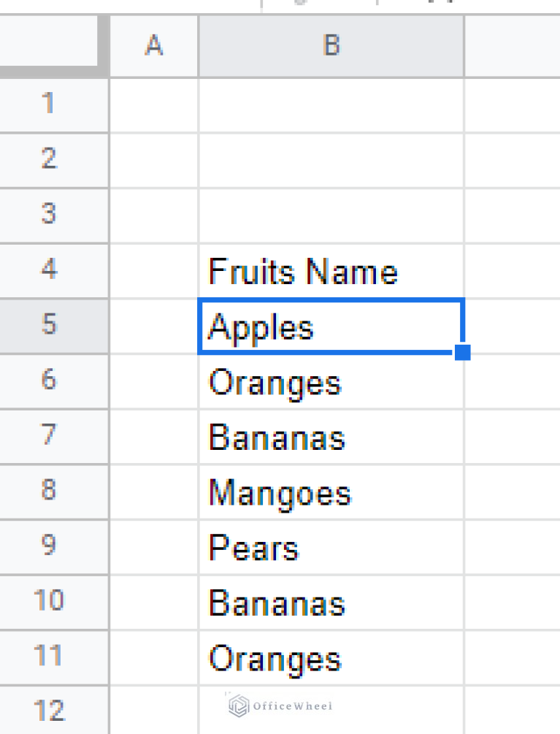Select column A header

[154, 46]
